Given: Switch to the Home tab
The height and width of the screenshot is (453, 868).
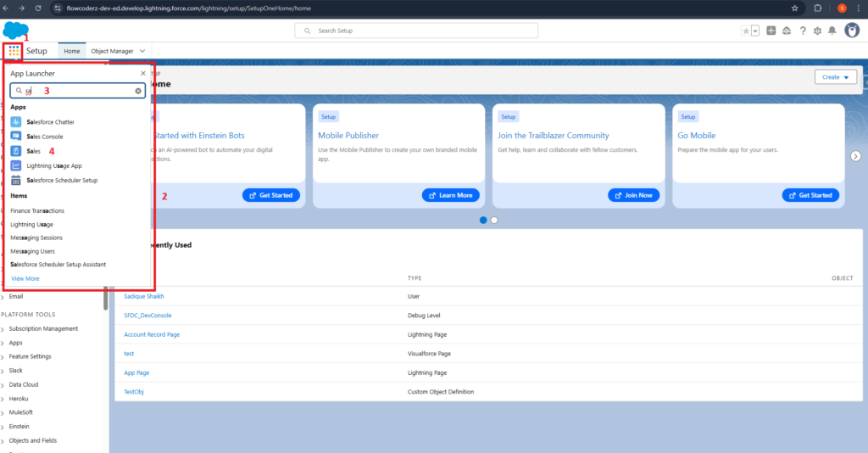Looking at the screenshot, I should tap(72, 51).
